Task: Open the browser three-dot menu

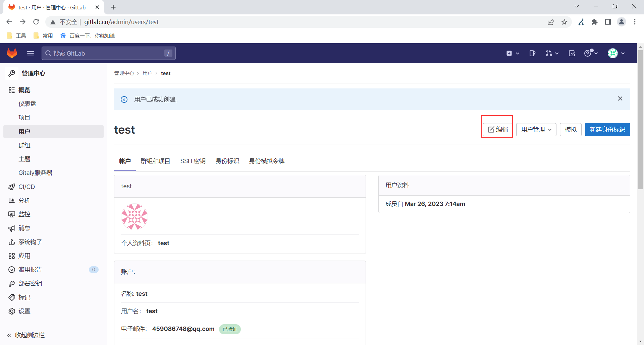Action: pyautogui.click(x=635, y=22)
